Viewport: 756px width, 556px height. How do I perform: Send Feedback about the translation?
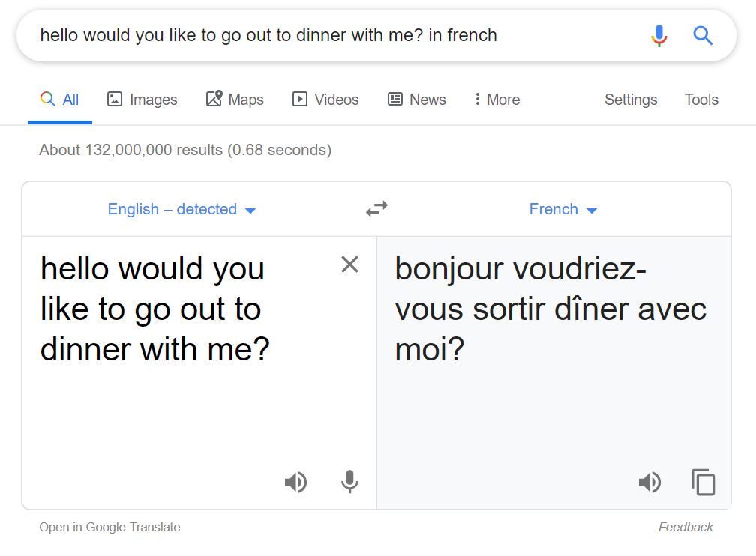pos(685,527)
